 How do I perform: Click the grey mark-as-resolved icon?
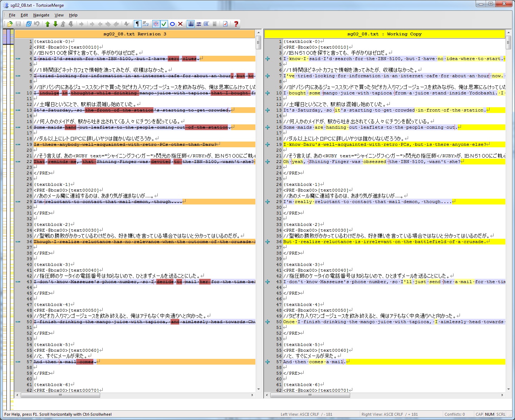[127, 24]
